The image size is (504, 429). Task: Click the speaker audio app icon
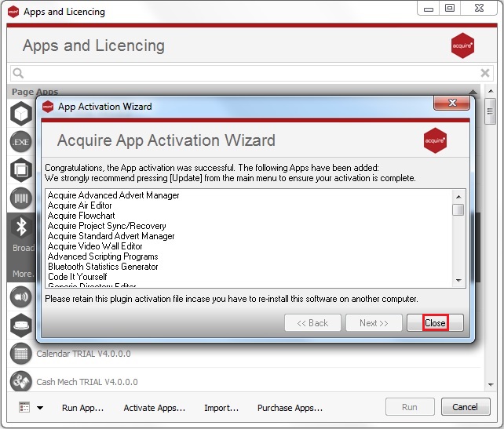tap(21, 296)
